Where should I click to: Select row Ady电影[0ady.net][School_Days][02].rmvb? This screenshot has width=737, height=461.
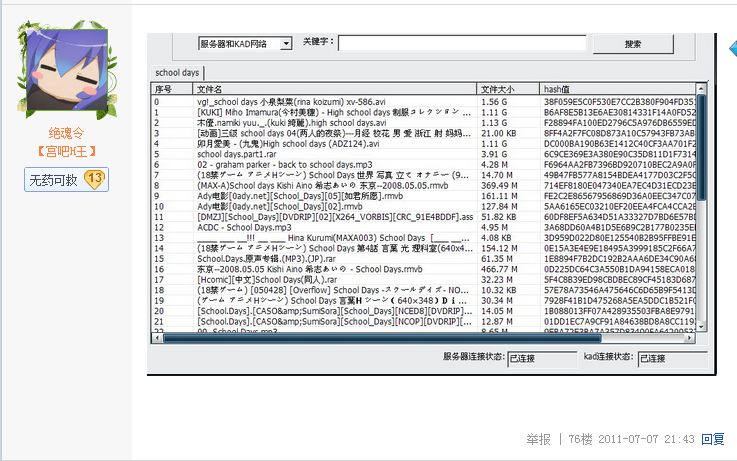(x=423, y=206)
